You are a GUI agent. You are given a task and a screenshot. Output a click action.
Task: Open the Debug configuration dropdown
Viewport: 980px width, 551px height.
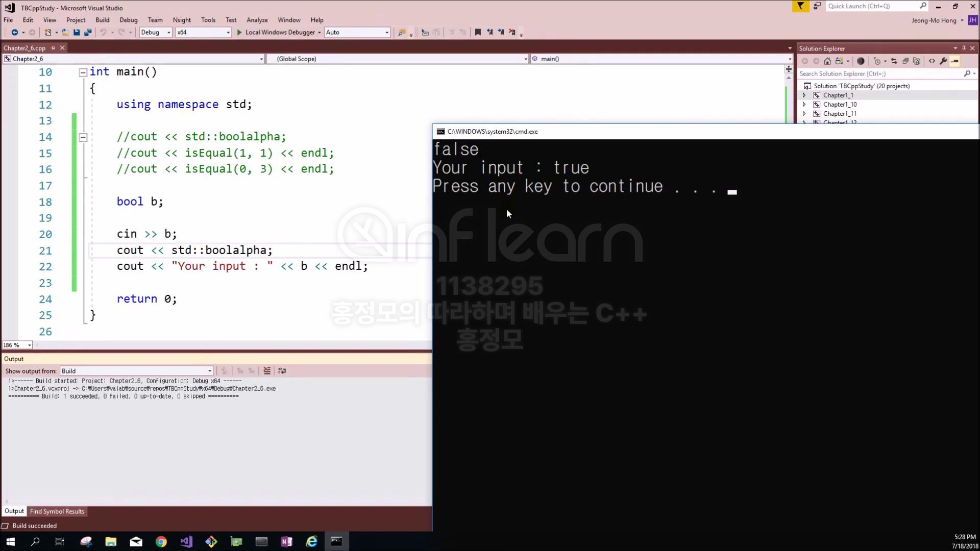(168, 32)
